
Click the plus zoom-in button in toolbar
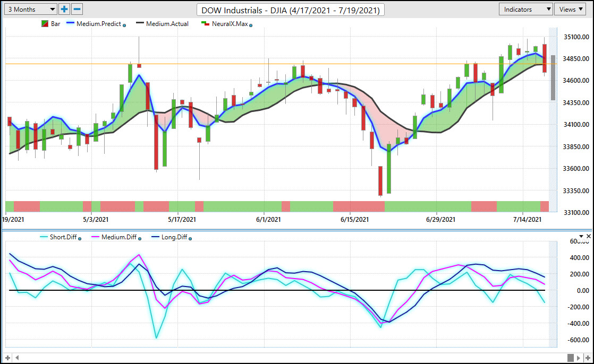(64, 10)
